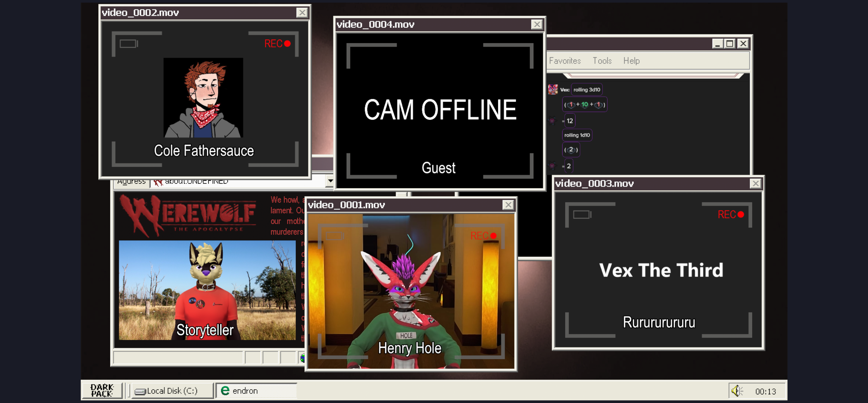Screen dimensions: 868x403
Task: Click the rolling 3d10 chat bubble
Action: 586,90
